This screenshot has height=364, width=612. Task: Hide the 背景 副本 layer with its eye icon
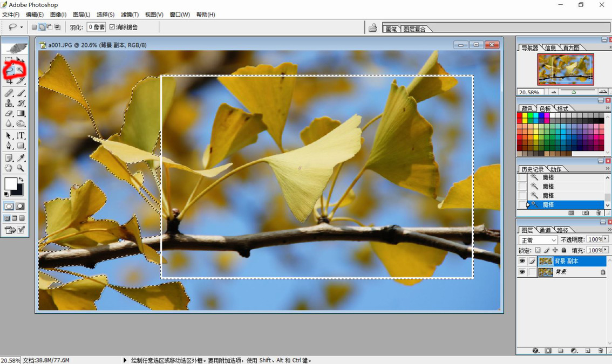coord(522,261)
